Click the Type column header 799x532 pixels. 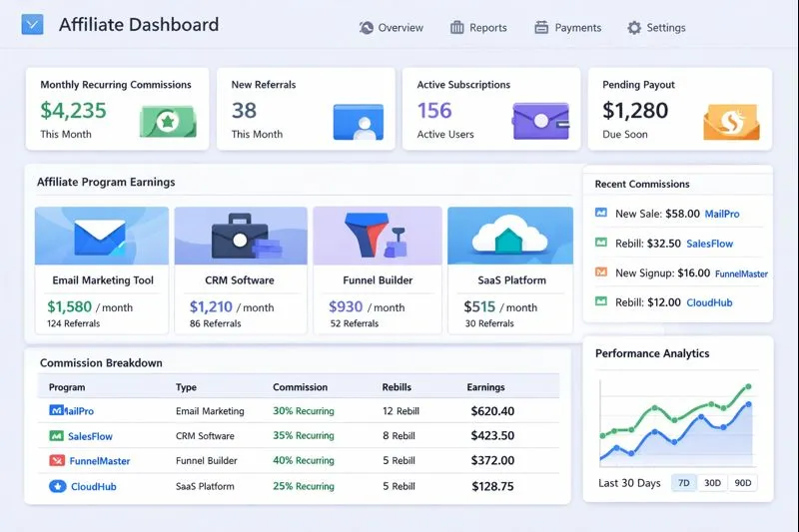(186, 387)
